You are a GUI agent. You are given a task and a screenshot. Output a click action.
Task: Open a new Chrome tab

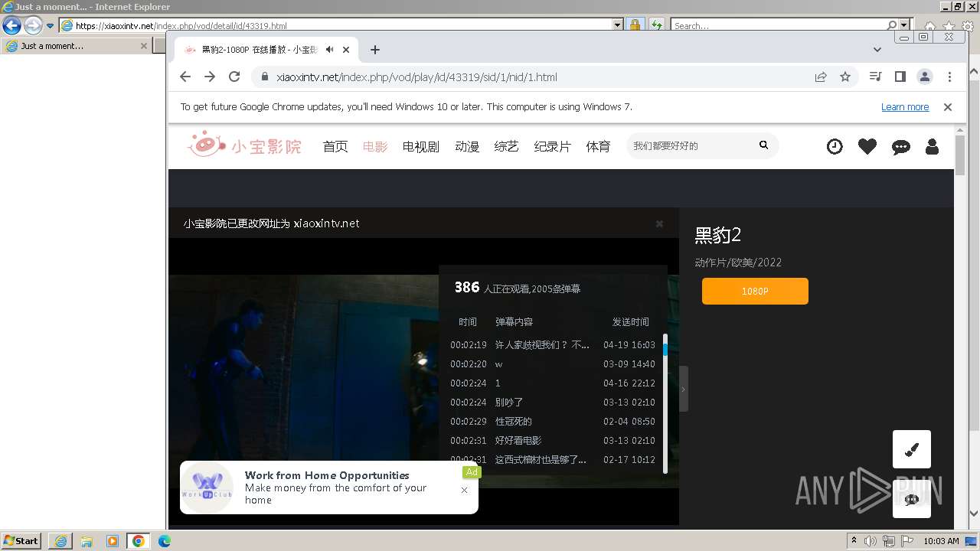point(374,50)
